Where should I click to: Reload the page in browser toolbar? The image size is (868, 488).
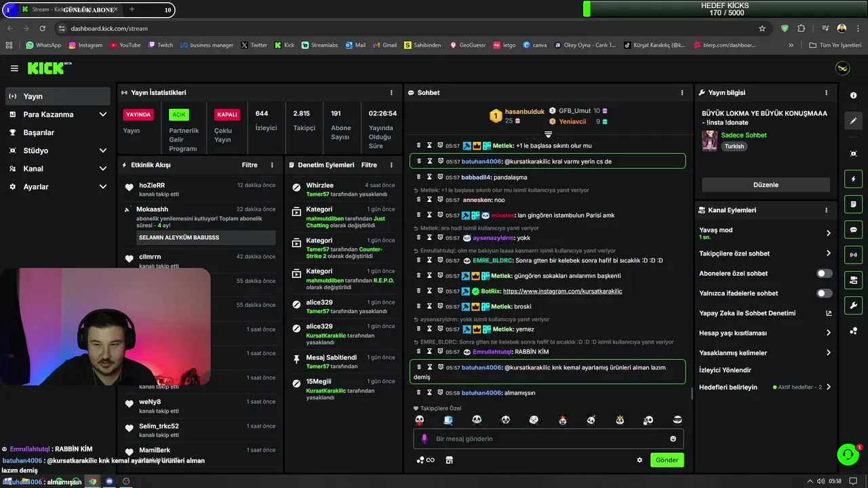(42, 28)
